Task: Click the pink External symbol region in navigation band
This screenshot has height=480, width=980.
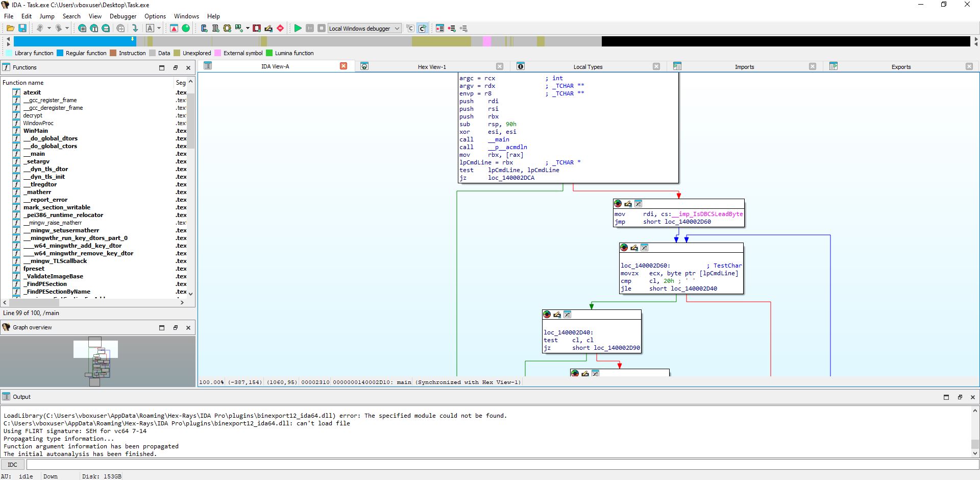Action: point(486,41)
